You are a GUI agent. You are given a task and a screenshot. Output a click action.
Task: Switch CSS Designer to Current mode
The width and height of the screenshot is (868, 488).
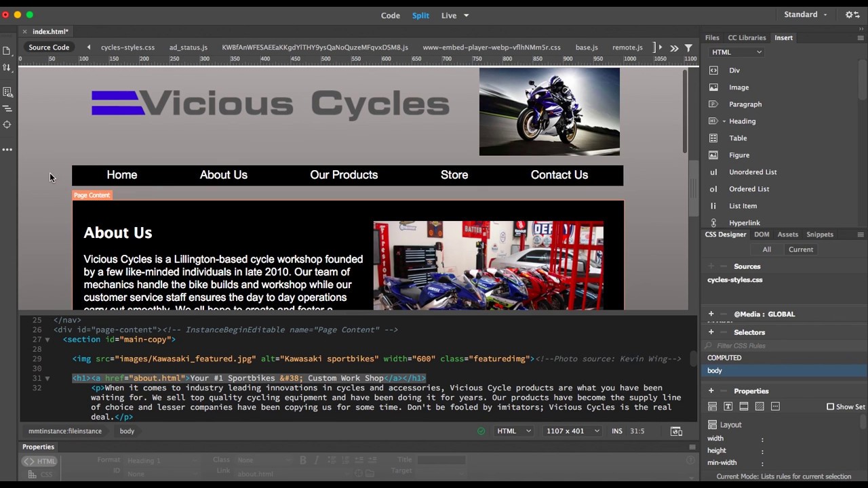[x=800, y=249]
